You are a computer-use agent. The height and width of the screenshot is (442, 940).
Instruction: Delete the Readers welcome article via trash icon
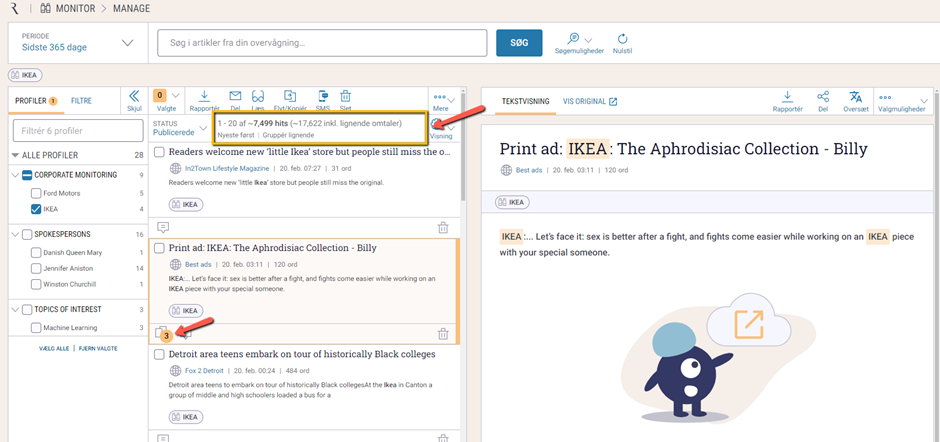pyautogui.click(x=443, y=227)
